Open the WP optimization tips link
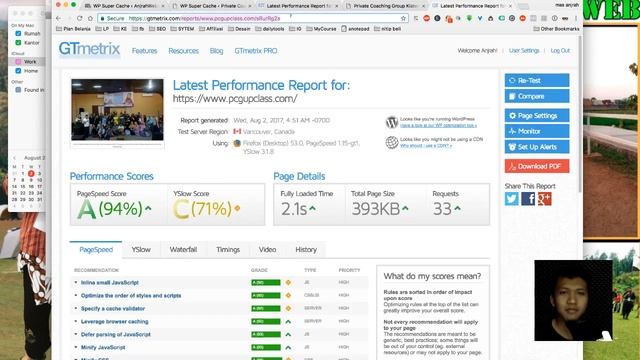 pos(438,125)
